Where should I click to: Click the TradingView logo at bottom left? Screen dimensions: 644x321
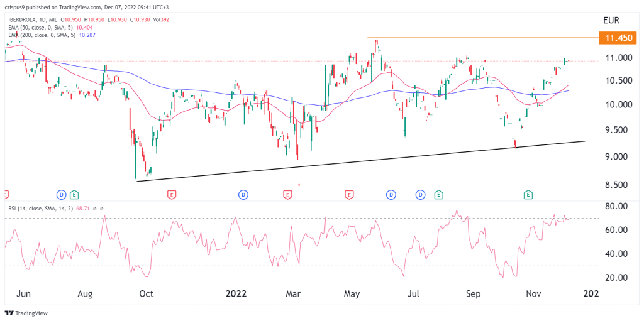click(26, 313)
